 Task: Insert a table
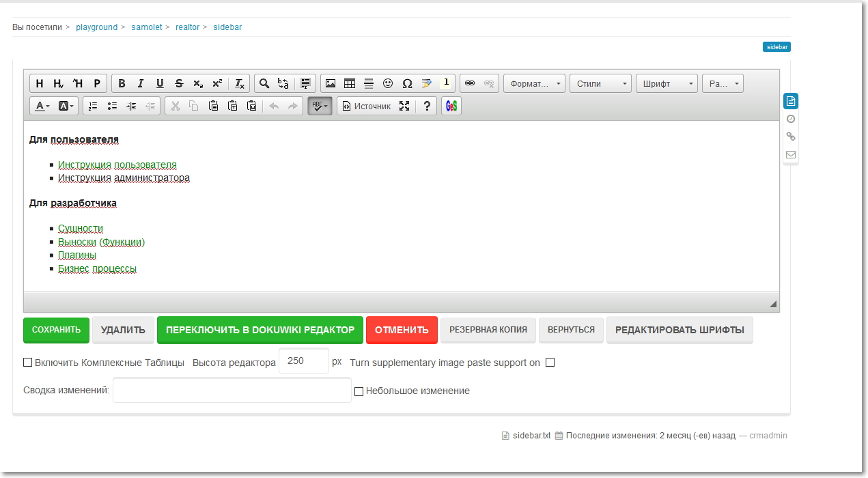(350, 83)
